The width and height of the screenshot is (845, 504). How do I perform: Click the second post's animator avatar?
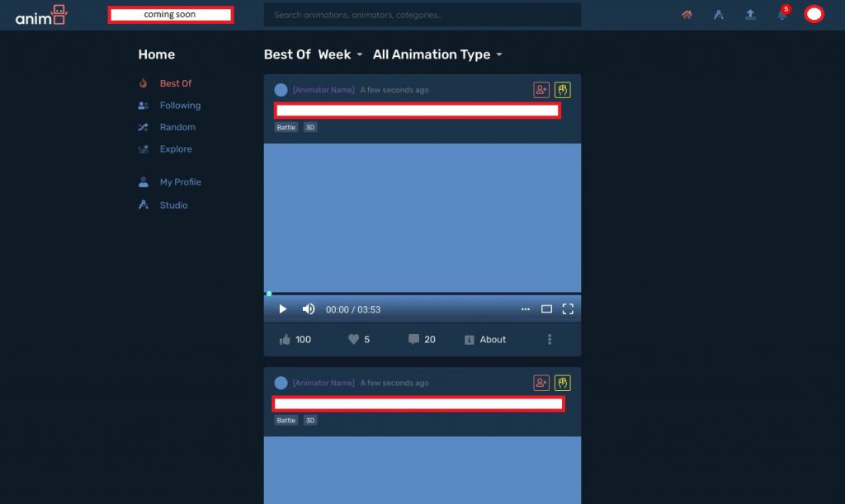[x=281, y=383]
